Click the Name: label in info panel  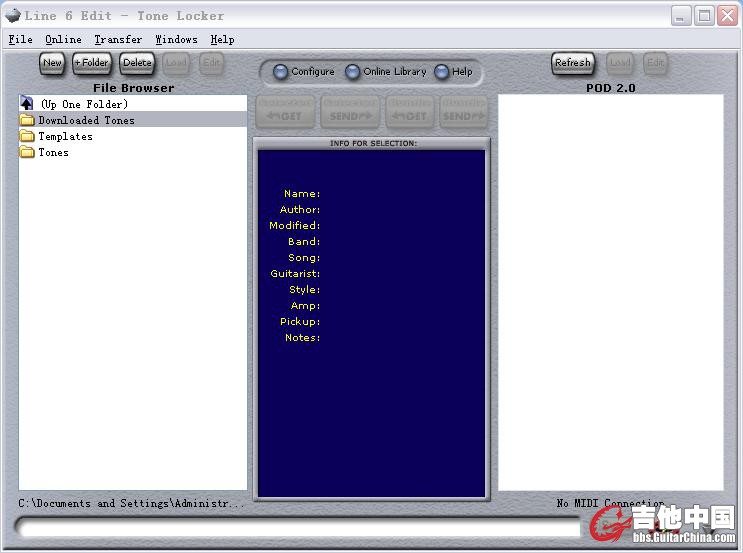click(302, 193)
